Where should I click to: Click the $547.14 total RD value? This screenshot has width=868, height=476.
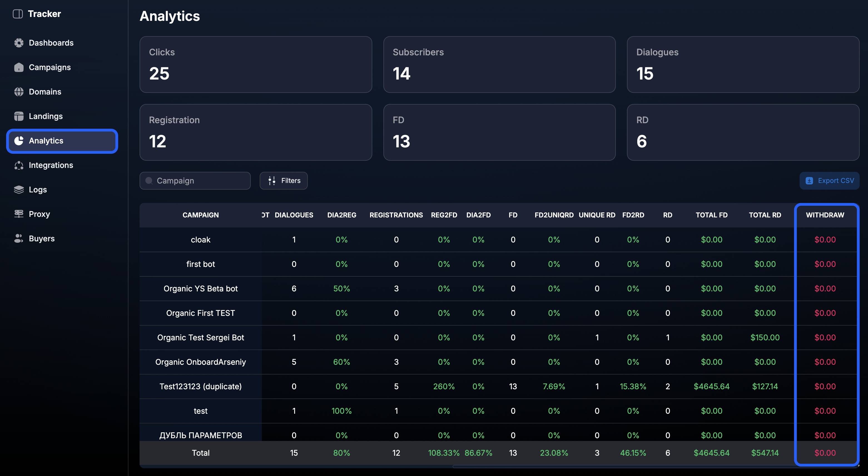coord(765,453)
